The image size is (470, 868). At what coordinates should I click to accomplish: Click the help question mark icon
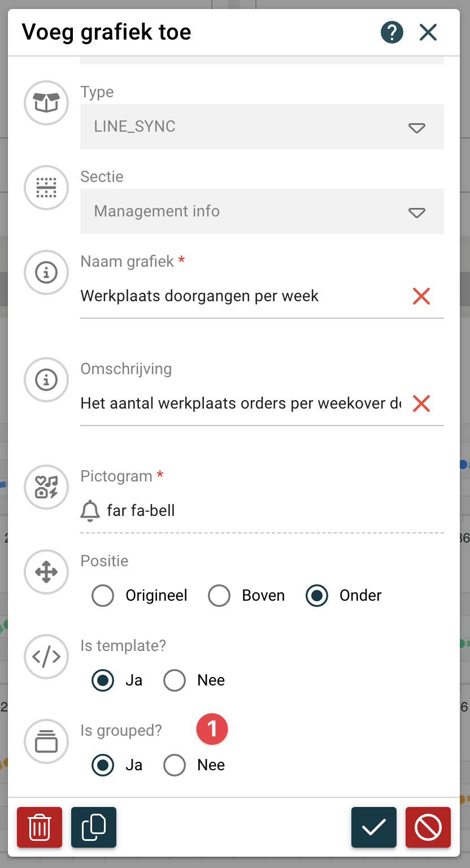pyautogui.click(x=391, y=32)
